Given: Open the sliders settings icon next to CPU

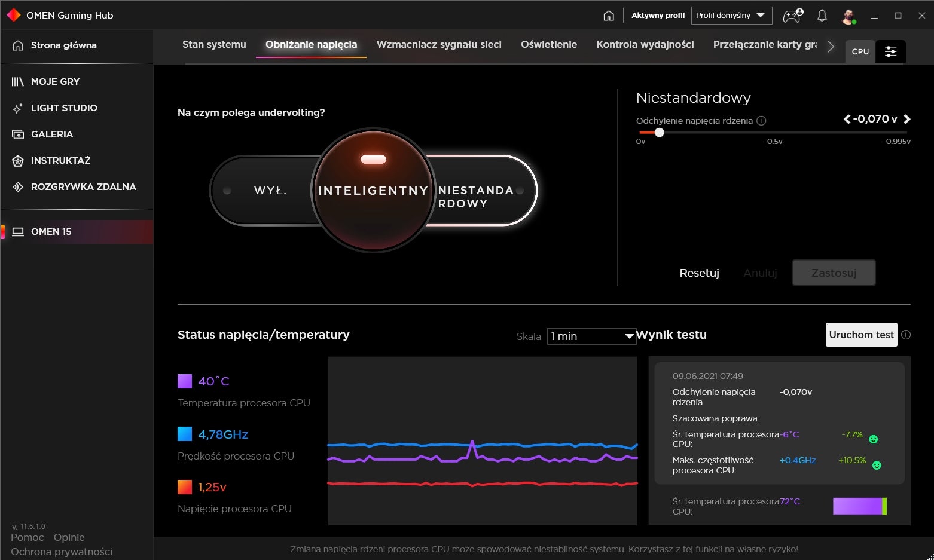Looking at the screenshot, I should [x=890, y=51].
